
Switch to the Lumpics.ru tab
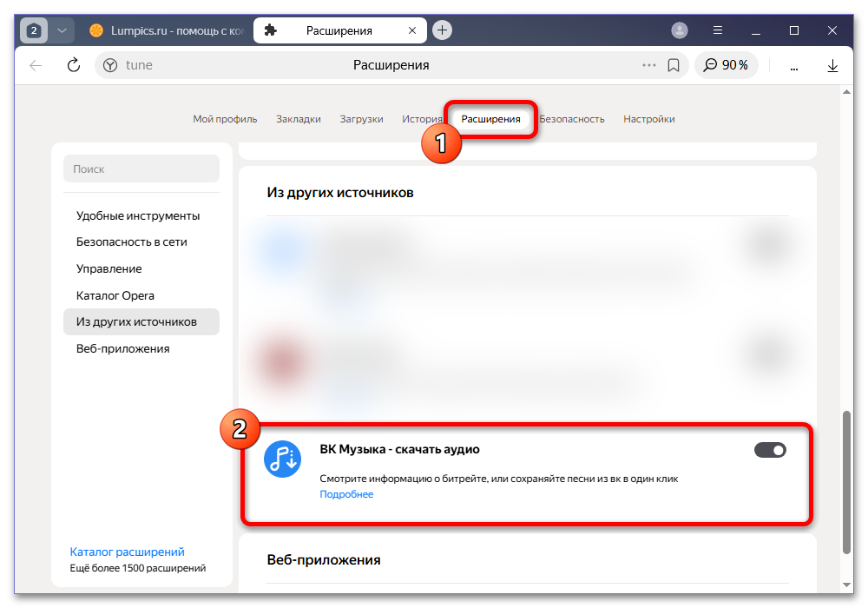pyautogui.click(x=166, y=30)
